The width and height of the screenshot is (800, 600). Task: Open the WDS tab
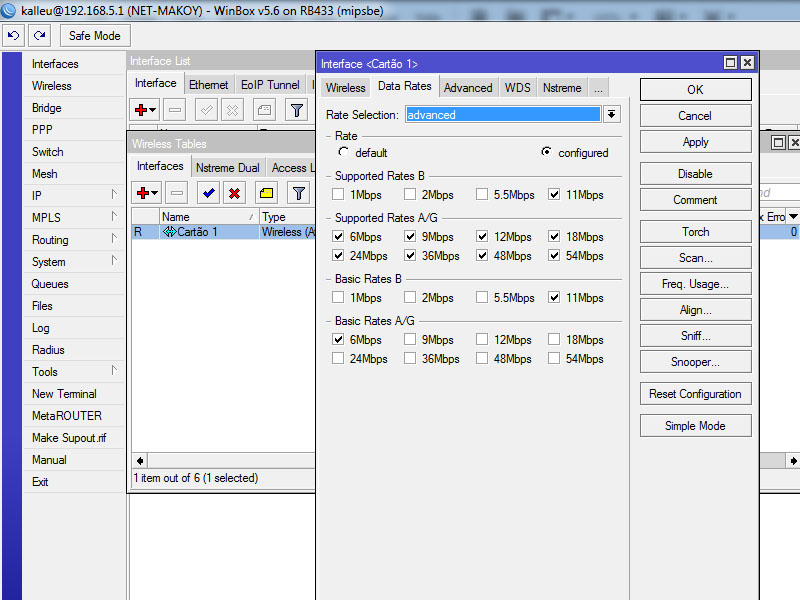[x=517, y=88]
